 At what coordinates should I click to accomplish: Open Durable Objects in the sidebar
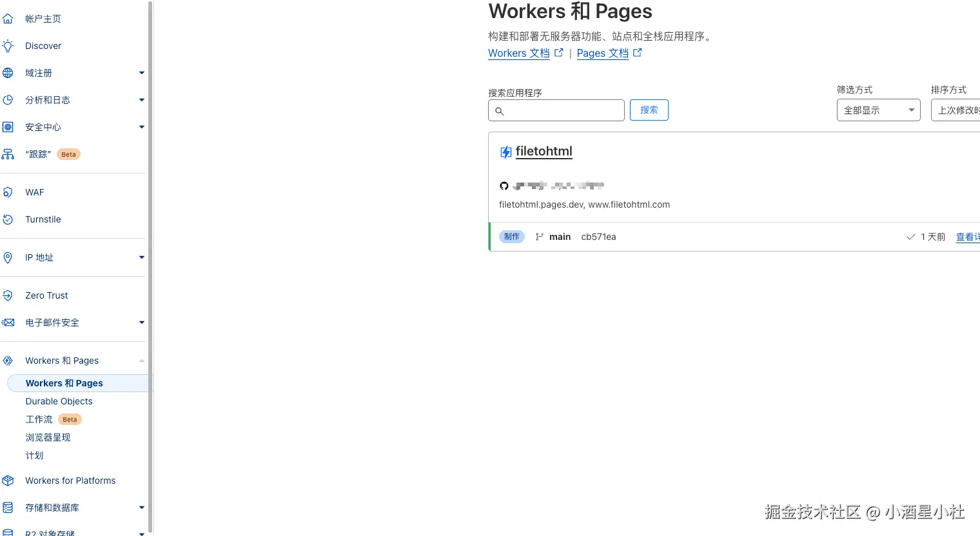[x=59, y=401]
